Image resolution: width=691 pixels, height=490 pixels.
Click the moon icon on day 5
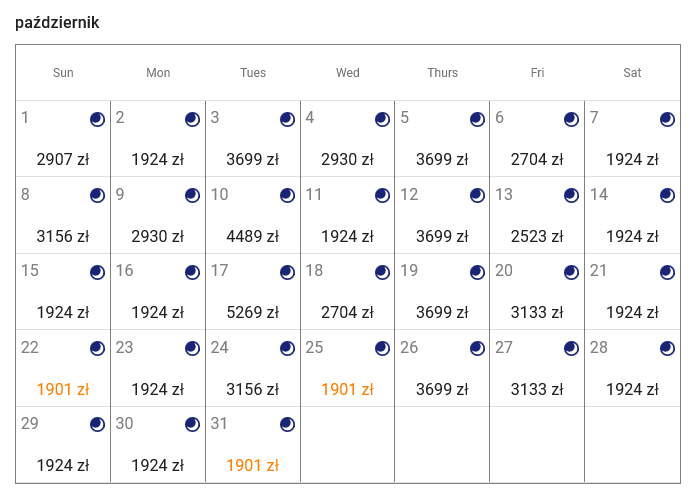coord(477,119)
